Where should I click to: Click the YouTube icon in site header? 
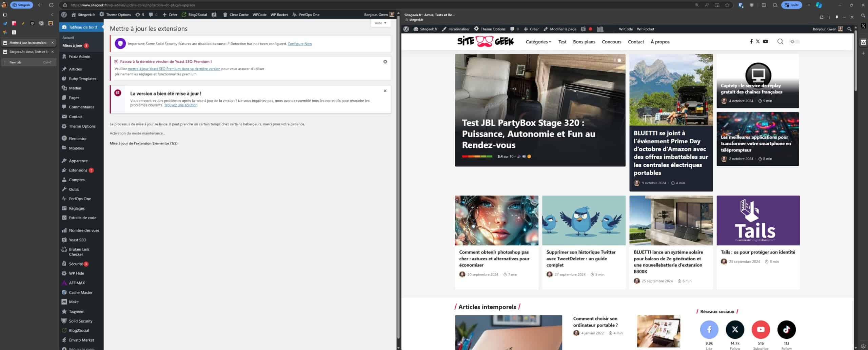coord(765,42)
